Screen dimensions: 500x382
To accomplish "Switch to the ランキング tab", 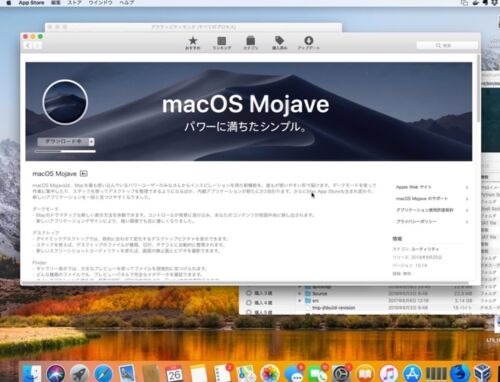I will click(x=222, y=43).
